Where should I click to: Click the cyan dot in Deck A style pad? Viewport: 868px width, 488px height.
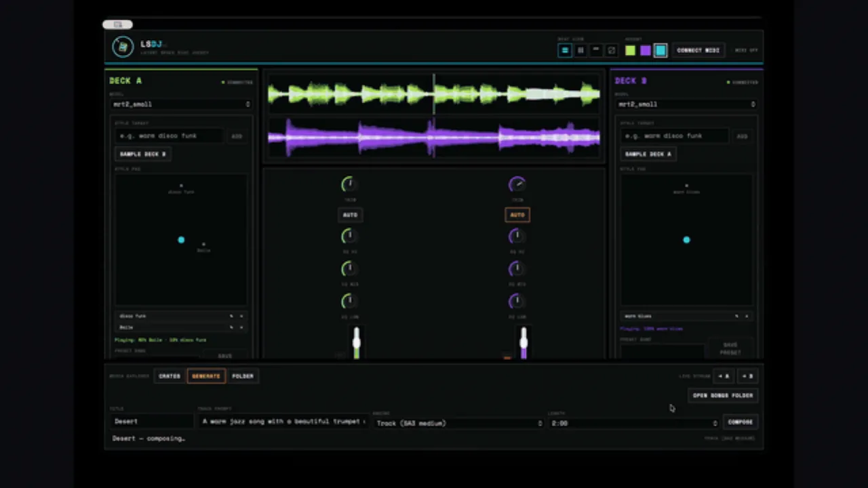181,240
